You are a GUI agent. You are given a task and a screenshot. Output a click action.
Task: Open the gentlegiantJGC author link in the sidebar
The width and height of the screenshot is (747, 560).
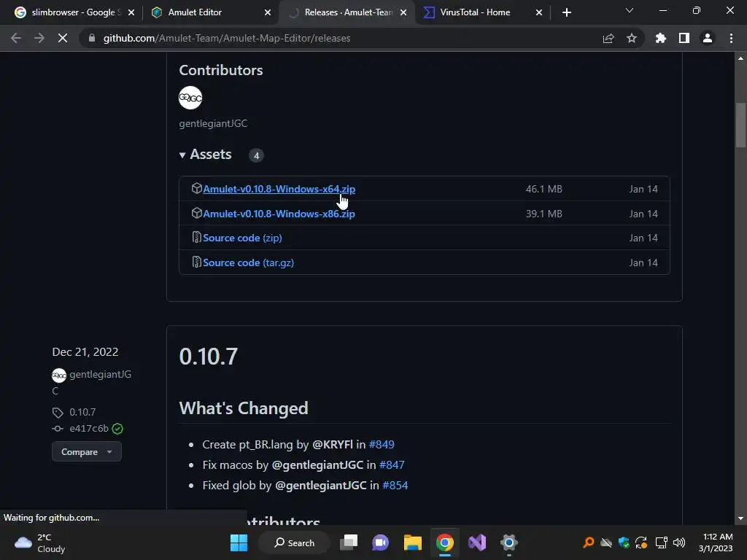tap(101, 374)
